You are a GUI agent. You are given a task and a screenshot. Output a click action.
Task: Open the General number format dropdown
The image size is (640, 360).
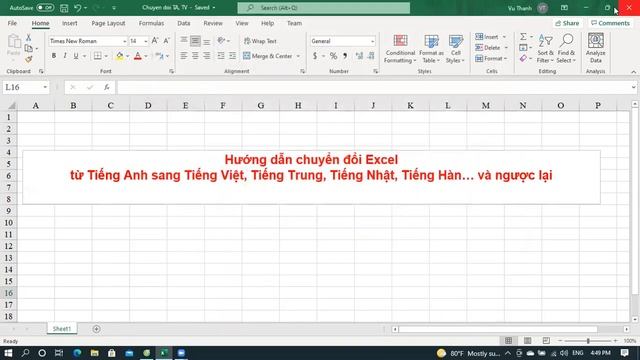(372, 41)
